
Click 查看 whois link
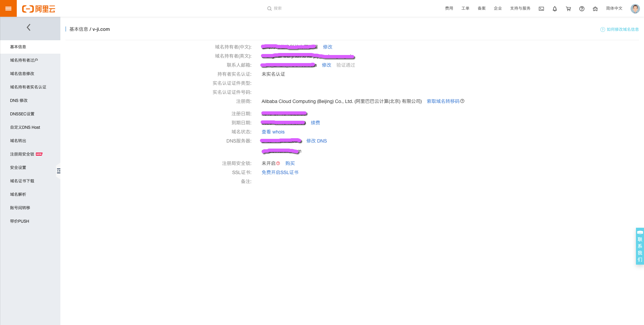tap(273, 132)
